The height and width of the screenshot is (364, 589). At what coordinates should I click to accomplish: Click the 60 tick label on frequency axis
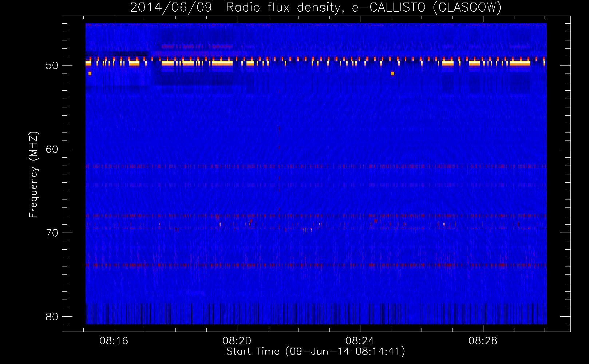point(52,149)
